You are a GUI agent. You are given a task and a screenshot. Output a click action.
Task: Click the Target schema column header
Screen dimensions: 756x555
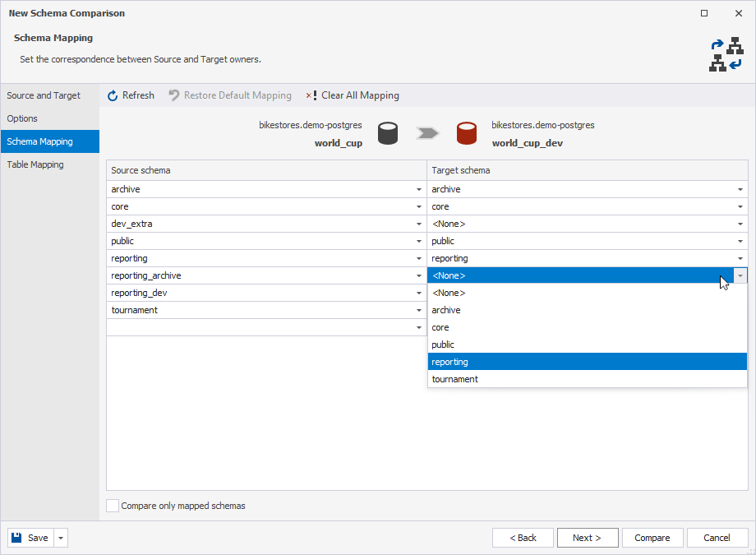pyautogui.click(x=588, y=170)
